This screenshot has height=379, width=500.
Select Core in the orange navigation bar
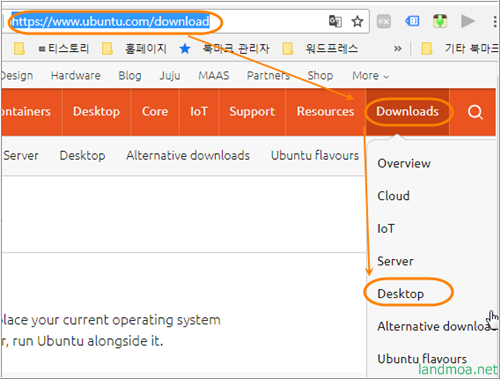155,112
